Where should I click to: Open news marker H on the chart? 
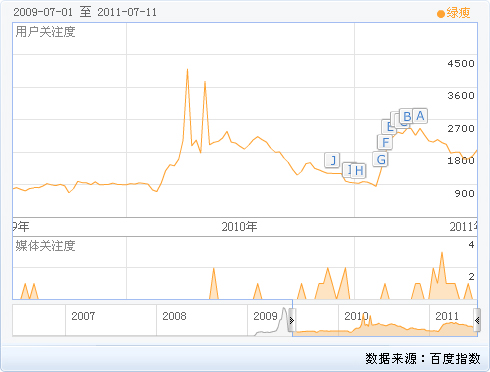click(359, 171)
